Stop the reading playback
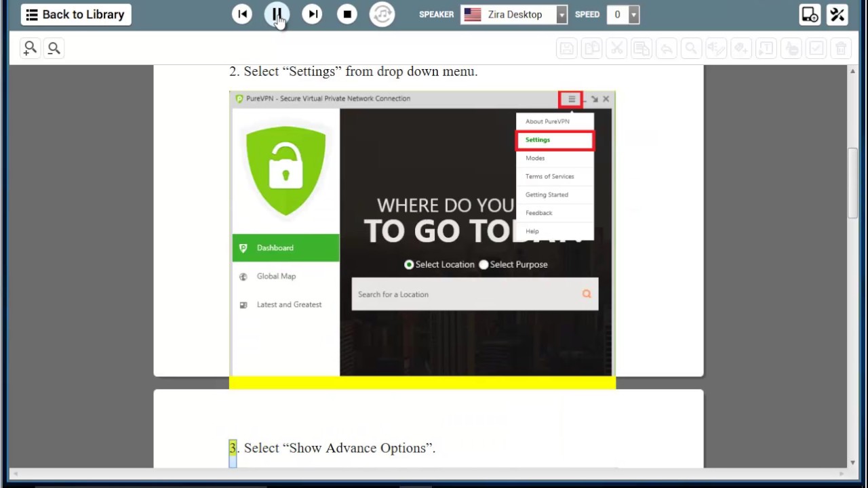Image resolution: width=868 pixels, height=488 pixels. tap(347, 14)
